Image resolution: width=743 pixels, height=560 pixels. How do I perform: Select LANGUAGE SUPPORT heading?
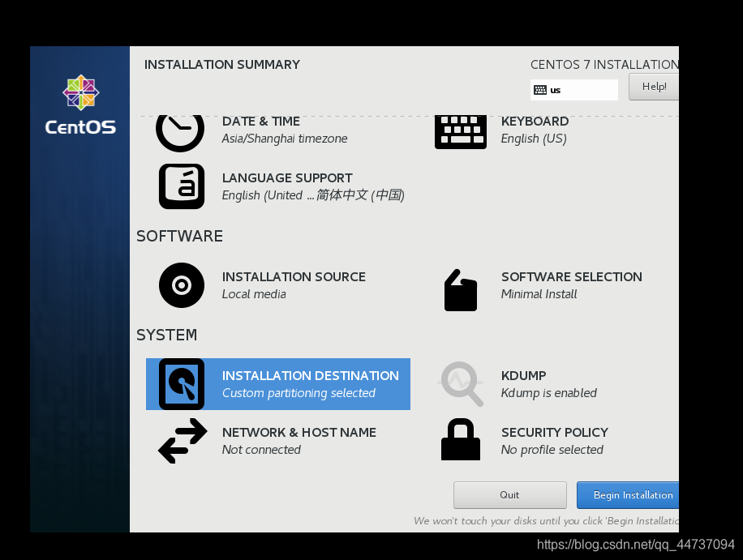click(x=287, y=178)
